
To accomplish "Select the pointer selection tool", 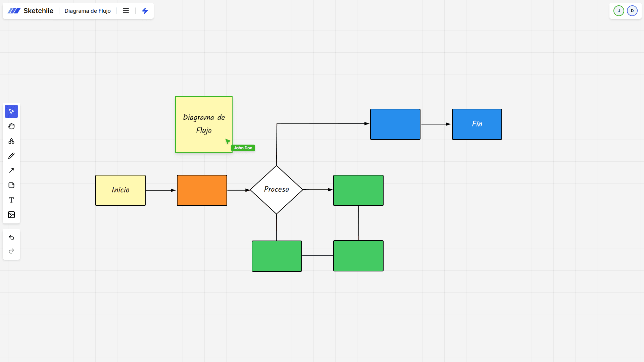I will point(11,111).
